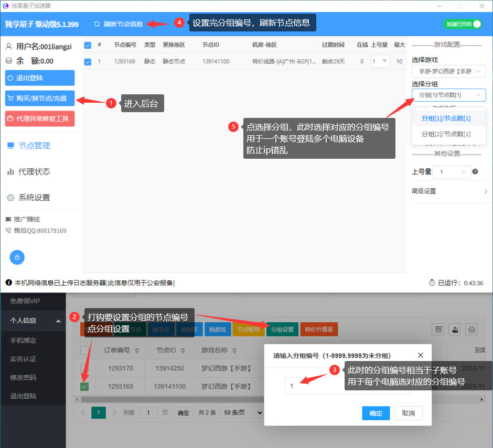Screen dimensions: 493x448
Task: Toggle the select-all checkbox in node list header
Action: coord(88,45)
